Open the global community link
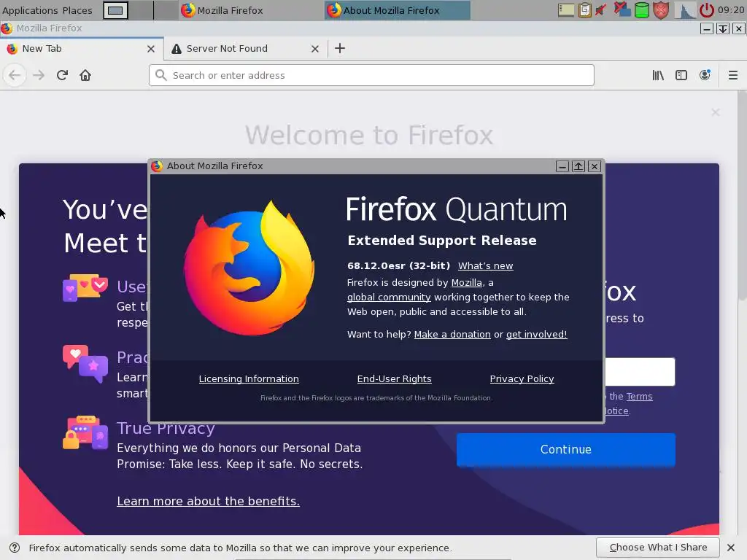 389,297
